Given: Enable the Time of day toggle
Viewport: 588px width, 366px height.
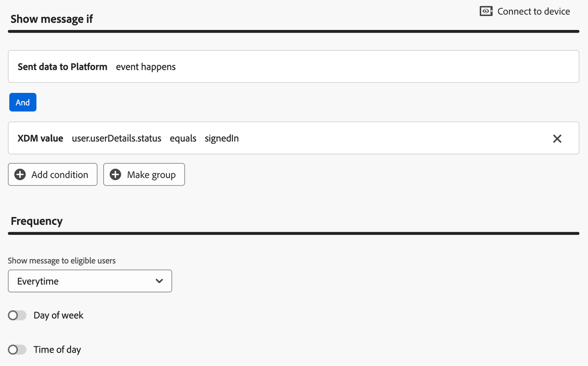Looking at the screenshot, I should (x=17, y=349).
